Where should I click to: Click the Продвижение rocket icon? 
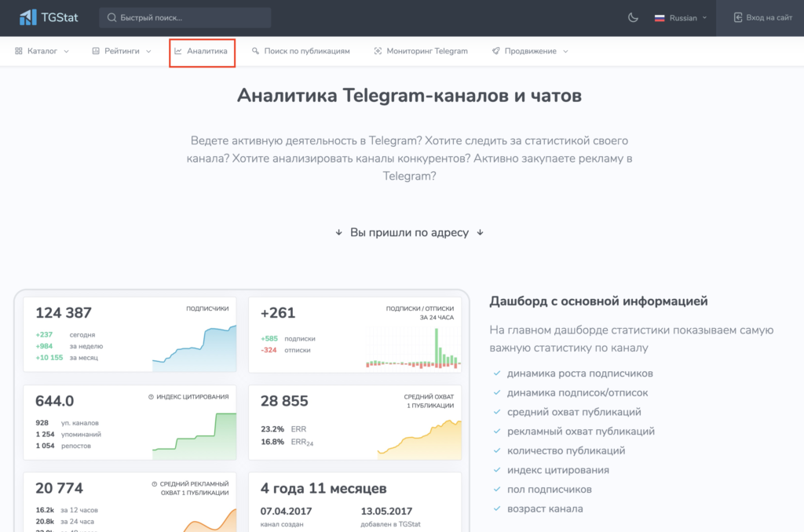(x=496, y=51)
